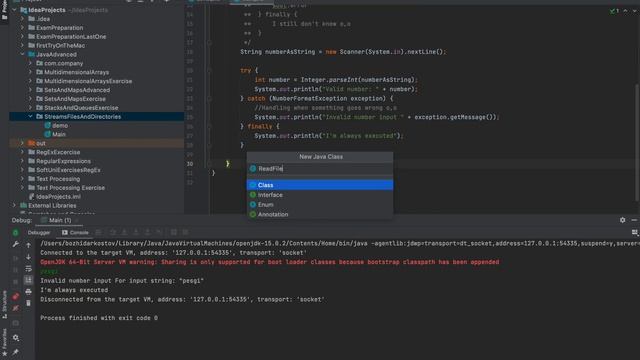Choose Enum in the New Java Class popup
This screenshot has height=360, width=640.
[320, 204]
